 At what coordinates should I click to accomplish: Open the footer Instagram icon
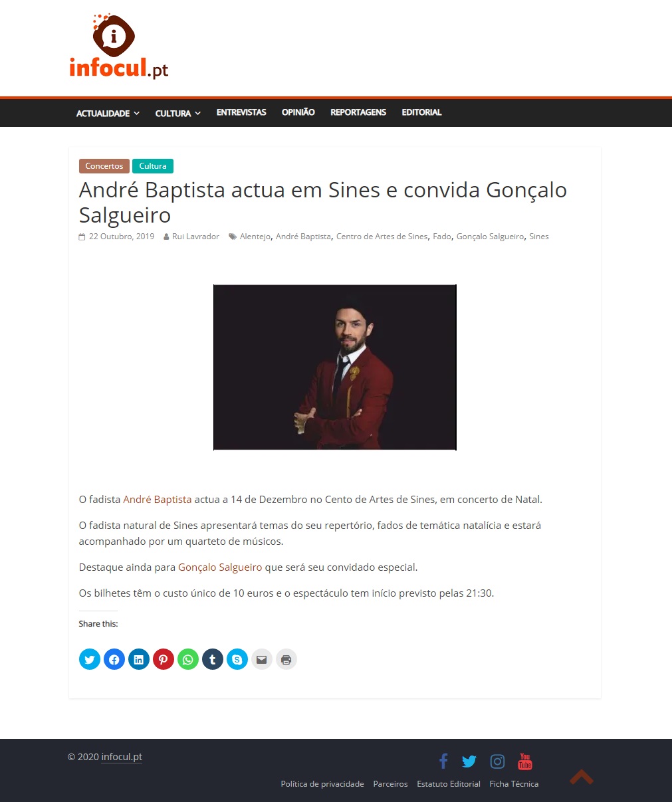click(497, 761)
